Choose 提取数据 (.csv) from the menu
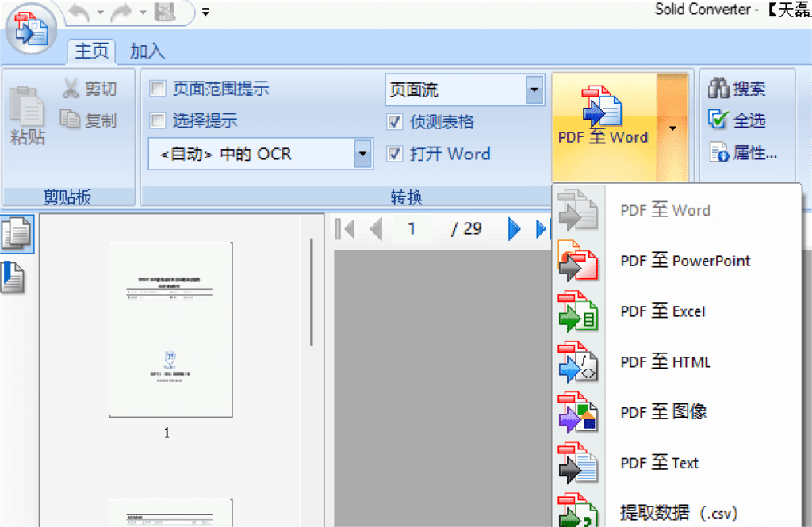Image resolution: width=812 pixels, height=527 pixels. 677,510
